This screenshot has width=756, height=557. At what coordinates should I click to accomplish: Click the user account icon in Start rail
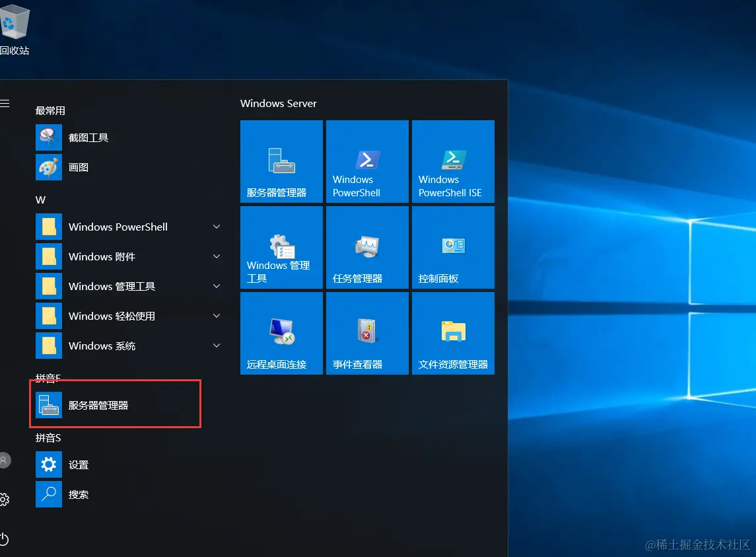coord(5,460)
